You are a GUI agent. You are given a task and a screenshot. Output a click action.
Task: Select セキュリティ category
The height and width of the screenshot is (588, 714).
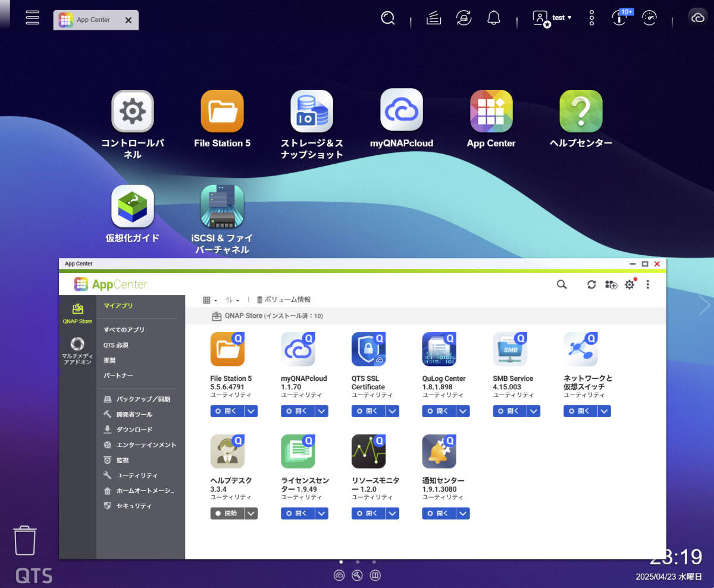click(x=128, y=506)
